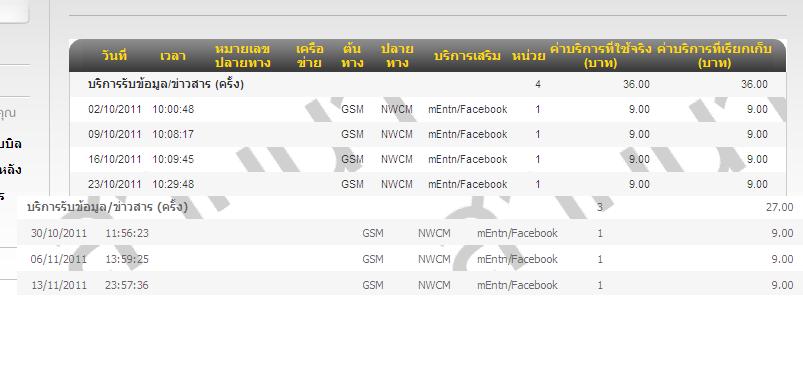Click the ค่าบริการที่เรียกเก็บ column header
This screenshot has height=384, width=803.
(714, 56)
